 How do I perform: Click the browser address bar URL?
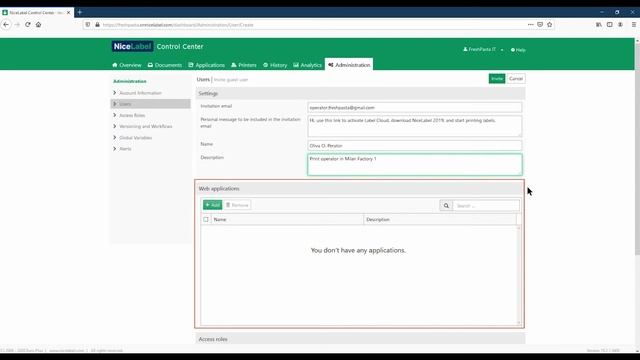[x=178, y=25]
